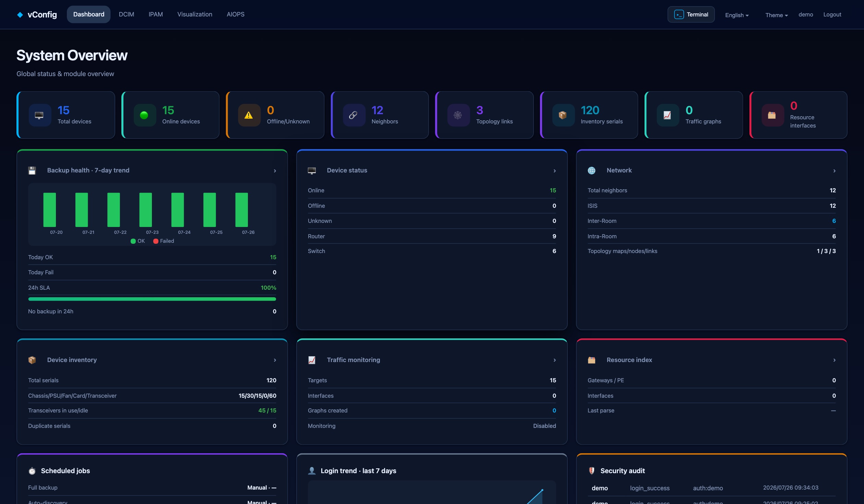This screenshot has height=504, width=864.
Task: Click the Switch count row
Action: coord(432,251)
